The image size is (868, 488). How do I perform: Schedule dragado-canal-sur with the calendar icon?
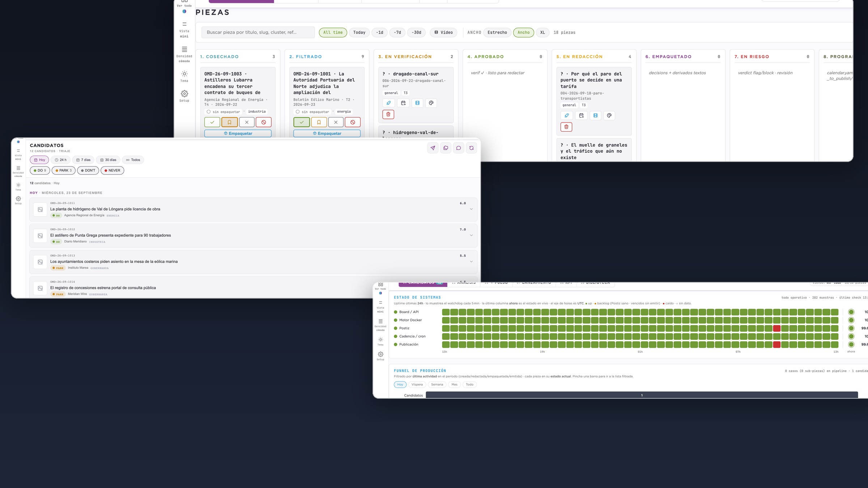403,103
